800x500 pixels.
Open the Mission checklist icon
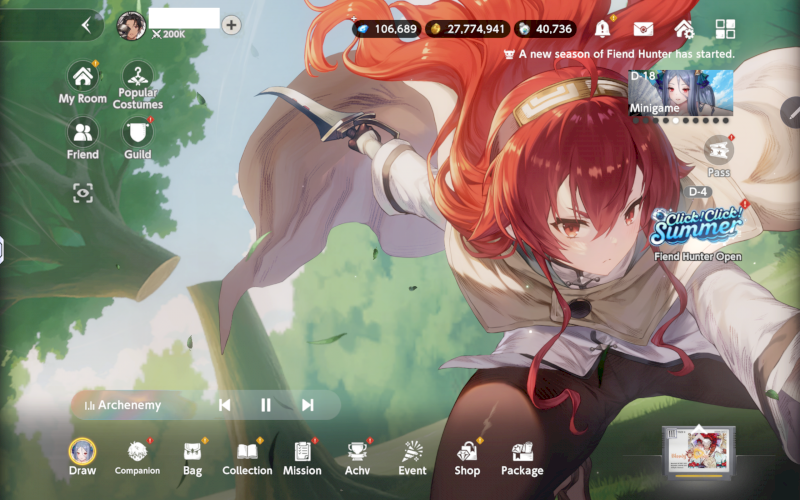tap(302, 452)
